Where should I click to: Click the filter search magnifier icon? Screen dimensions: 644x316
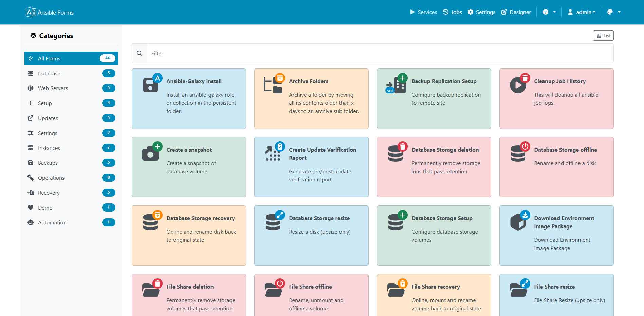tap(140, 53)
